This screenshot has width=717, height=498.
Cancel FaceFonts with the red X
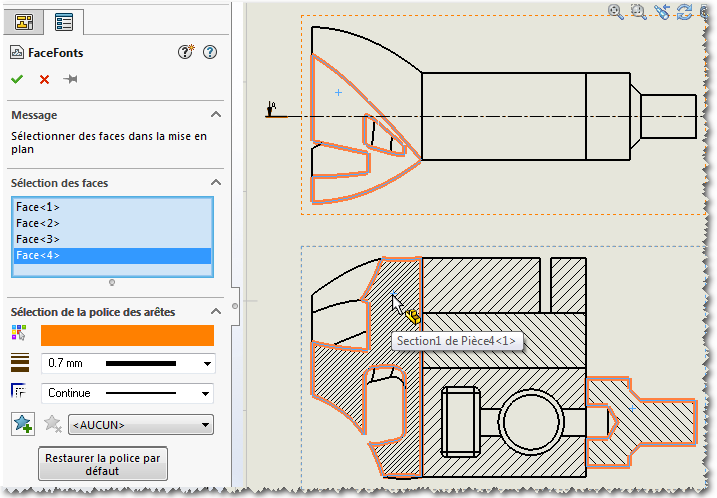[44, 79]
